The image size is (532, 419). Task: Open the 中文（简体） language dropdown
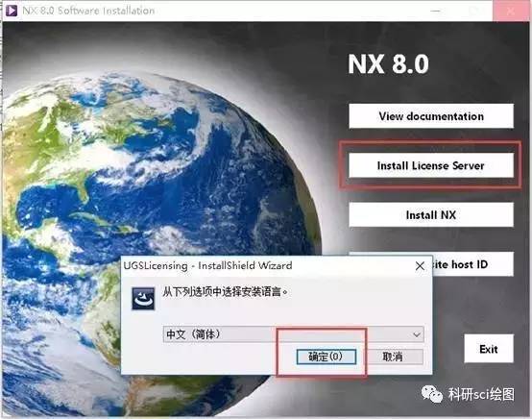click(294, 334)
